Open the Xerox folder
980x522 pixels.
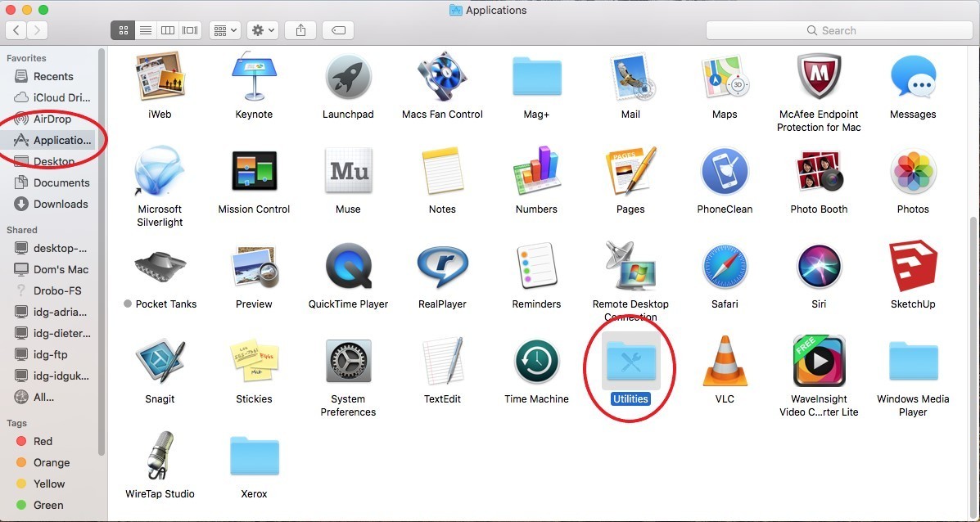(x=254, y=456)
